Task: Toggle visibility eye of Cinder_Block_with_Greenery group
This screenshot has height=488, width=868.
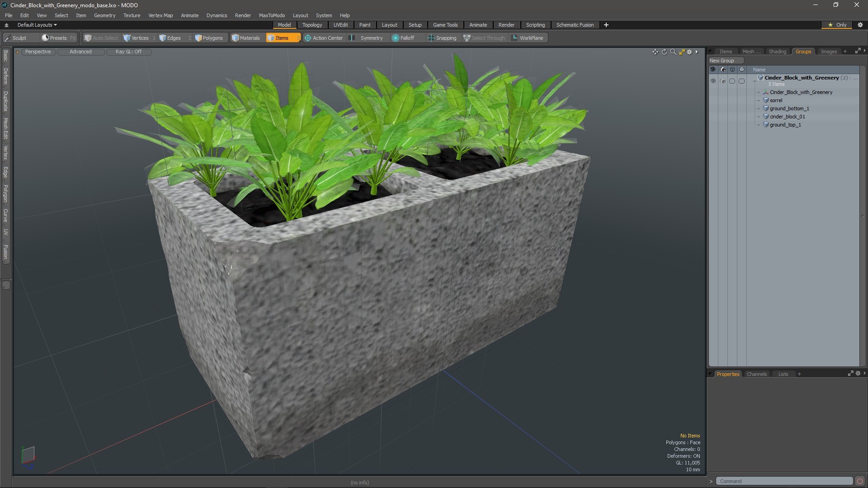Action: point(713,81)
